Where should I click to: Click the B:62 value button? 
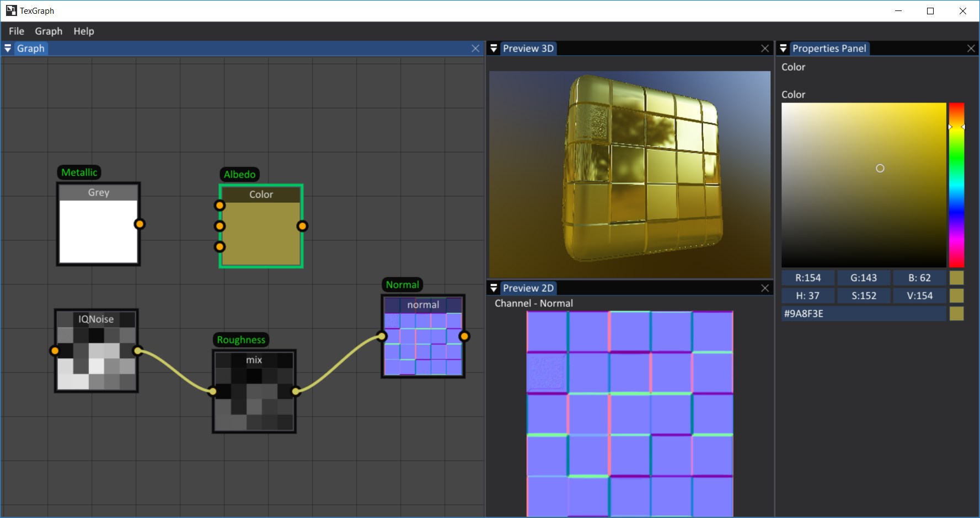919,278
